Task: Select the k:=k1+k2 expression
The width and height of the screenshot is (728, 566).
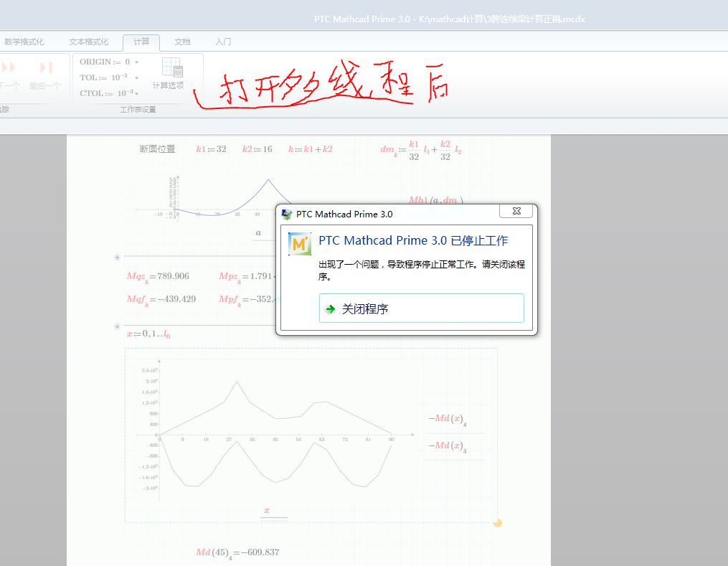Action: [x=310, y=149]
